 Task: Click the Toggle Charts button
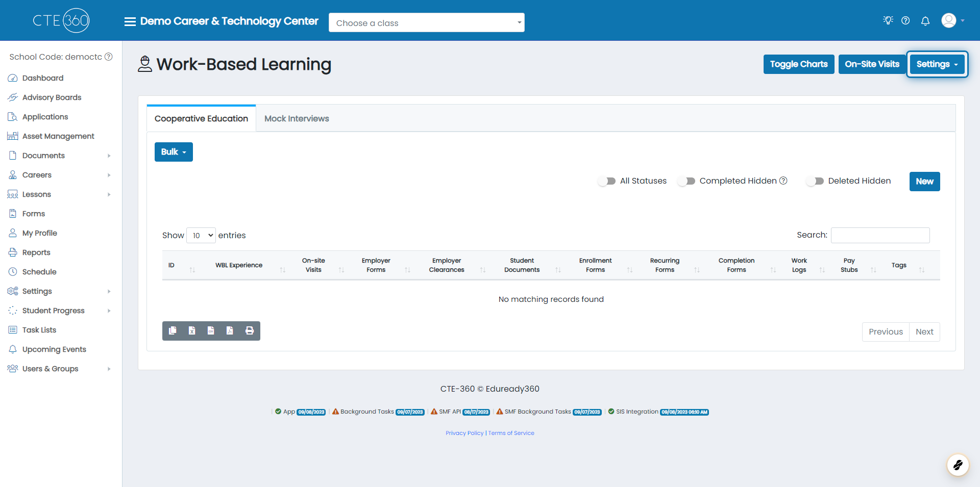click(x=799, y=64)
